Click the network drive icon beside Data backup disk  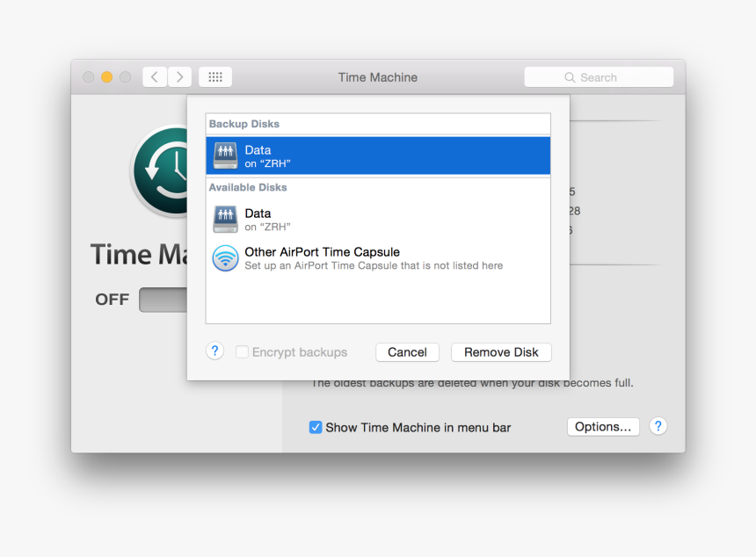coord(225,156)
